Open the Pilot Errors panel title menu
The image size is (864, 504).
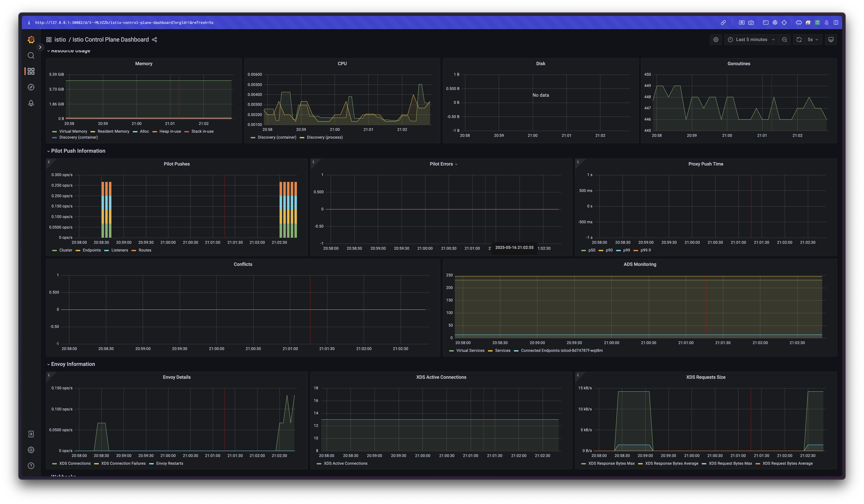pos(443,164)
